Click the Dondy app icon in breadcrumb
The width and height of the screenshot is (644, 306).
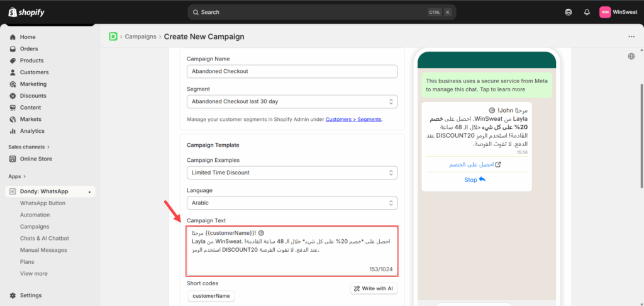point(113,37)
